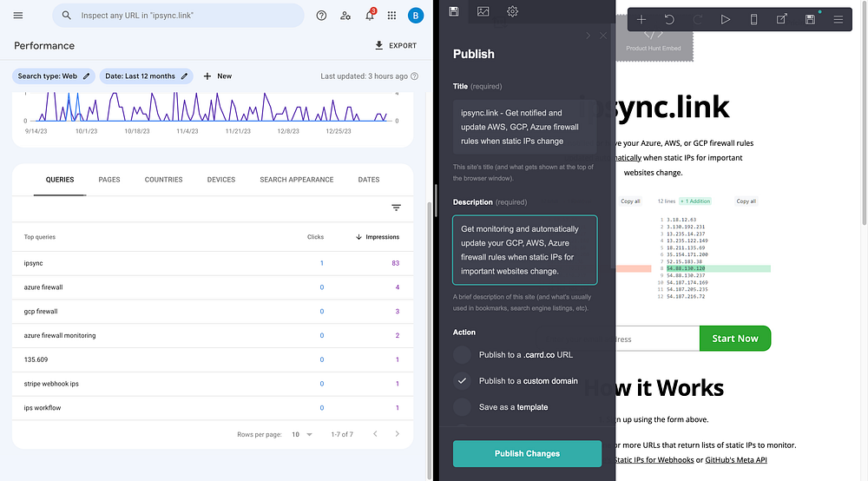Click the Last updated info icon
The height and width of the screenshot is (481, 868).
pos(415,76)
